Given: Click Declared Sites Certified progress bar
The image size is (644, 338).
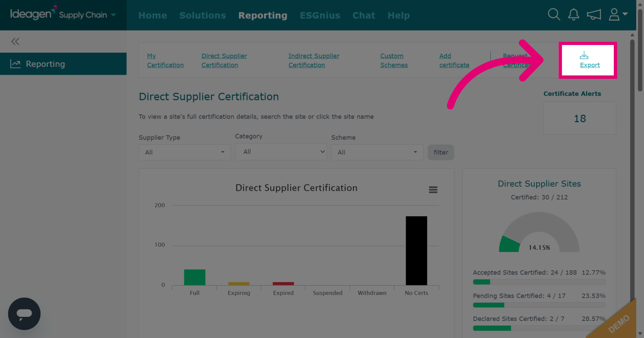Looking at the screenshot, I should pos(539,328).
